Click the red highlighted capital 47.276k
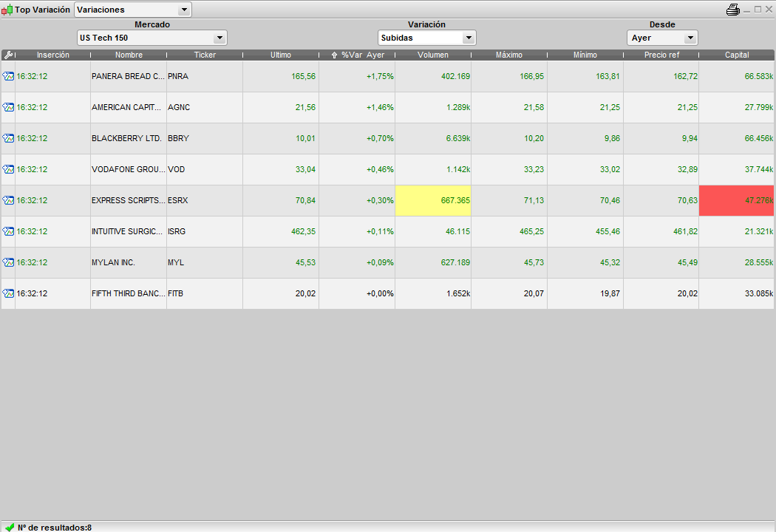Image resolution: width=776 pixels, height=532 pixels. [x=736, y=200]
